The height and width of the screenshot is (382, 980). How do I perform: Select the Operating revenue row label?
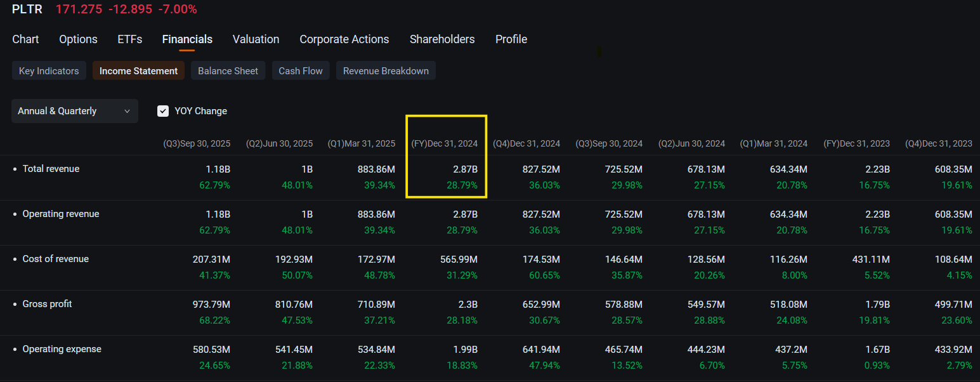pos(61,214)
